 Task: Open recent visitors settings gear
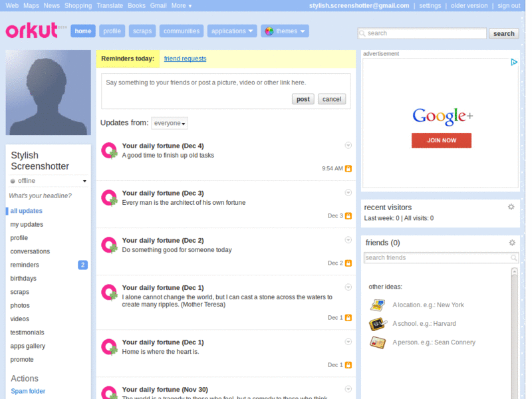point(511,207)
